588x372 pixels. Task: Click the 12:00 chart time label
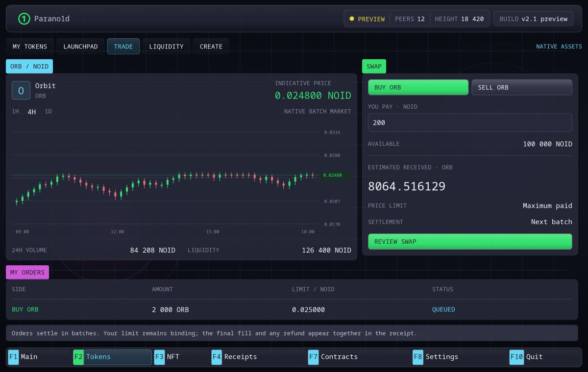(118, 232)
